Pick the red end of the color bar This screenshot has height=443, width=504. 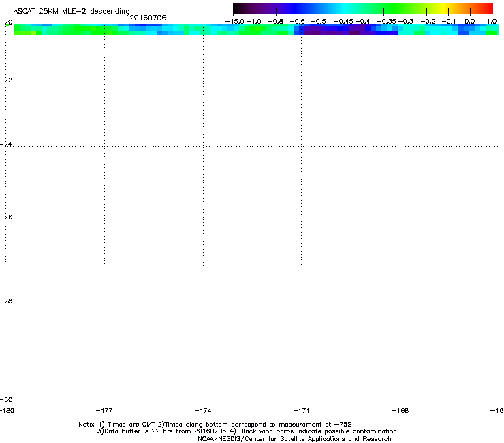[489, 8]
